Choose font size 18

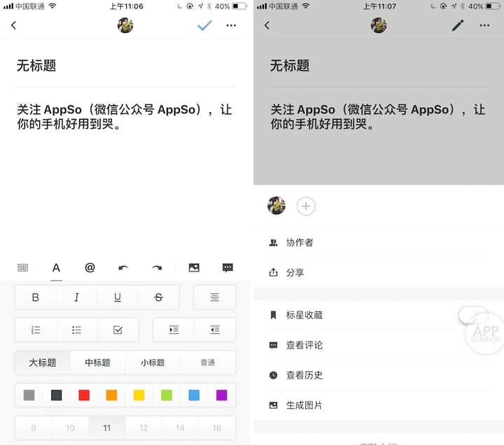pos(217,428)
